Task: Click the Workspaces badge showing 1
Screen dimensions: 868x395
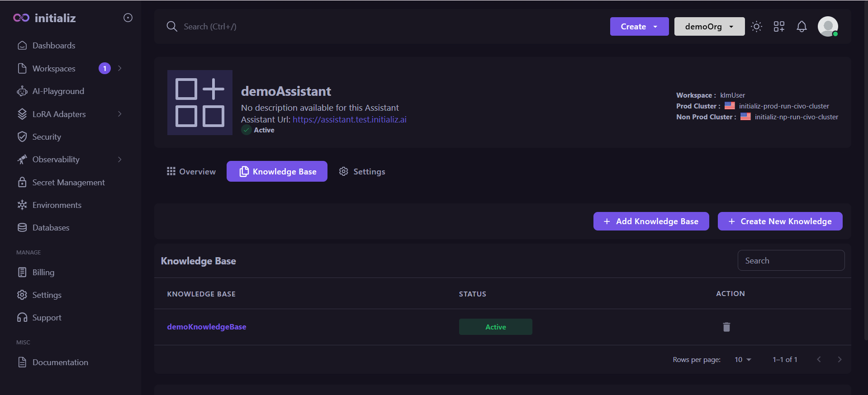Action: [104, 68]
